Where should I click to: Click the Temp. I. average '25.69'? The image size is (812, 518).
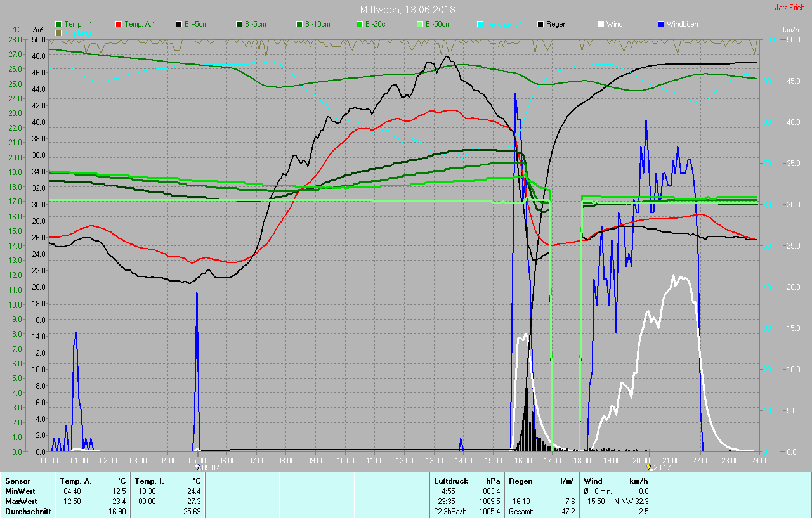pyautogui.click(x=192, y=512)
